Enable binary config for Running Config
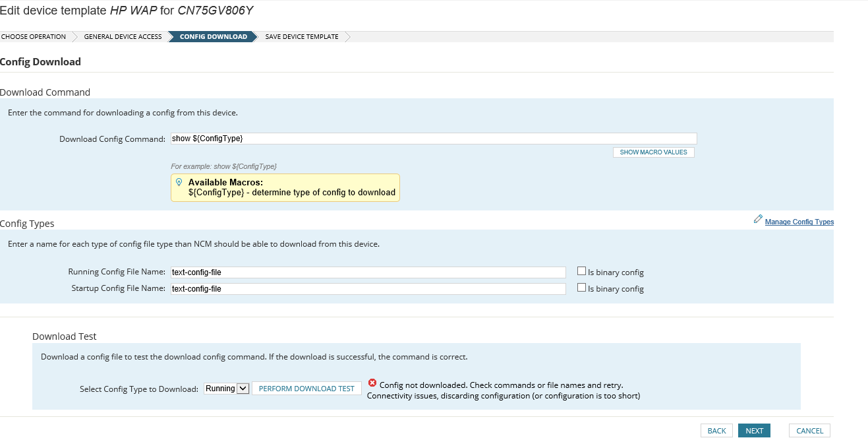 click(x=581, y=270)
